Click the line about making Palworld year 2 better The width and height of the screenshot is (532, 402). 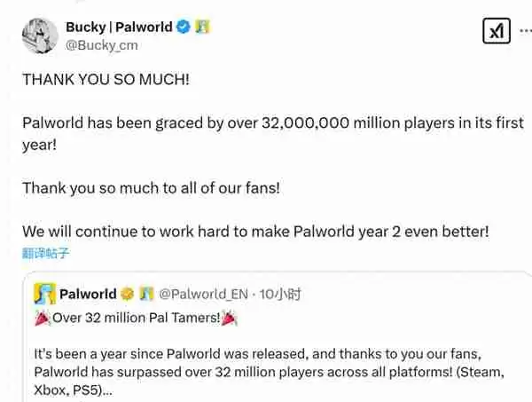[255, 232]
